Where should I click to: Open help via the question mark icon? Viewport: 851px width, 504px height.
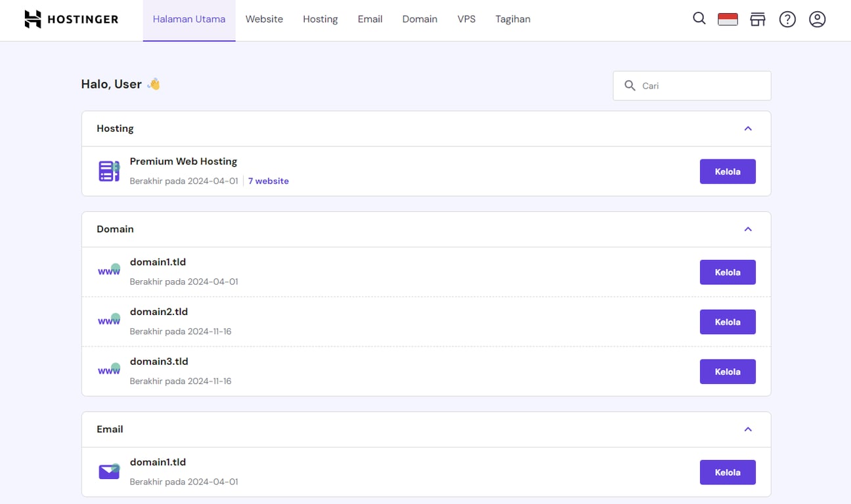coord(787,19)
